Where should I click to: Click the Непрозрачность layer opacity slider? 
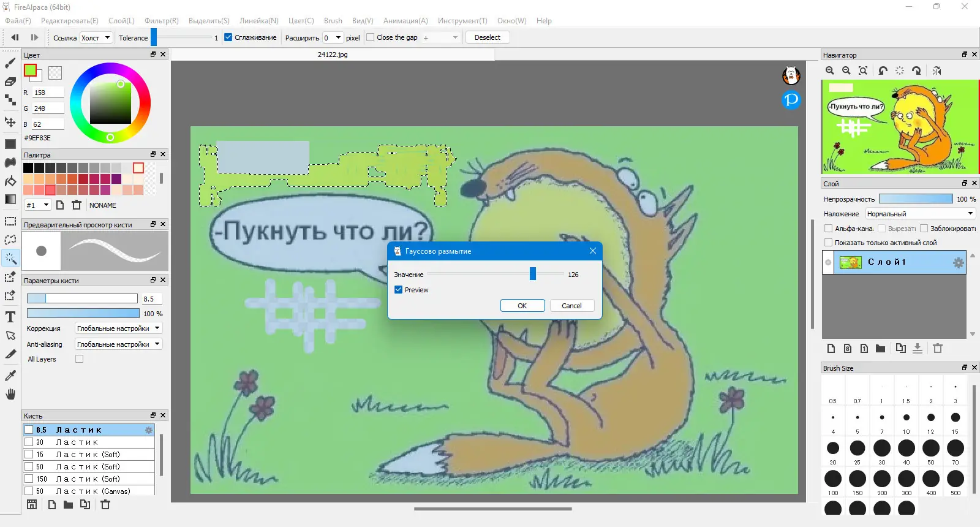click(x=916, y=199)
